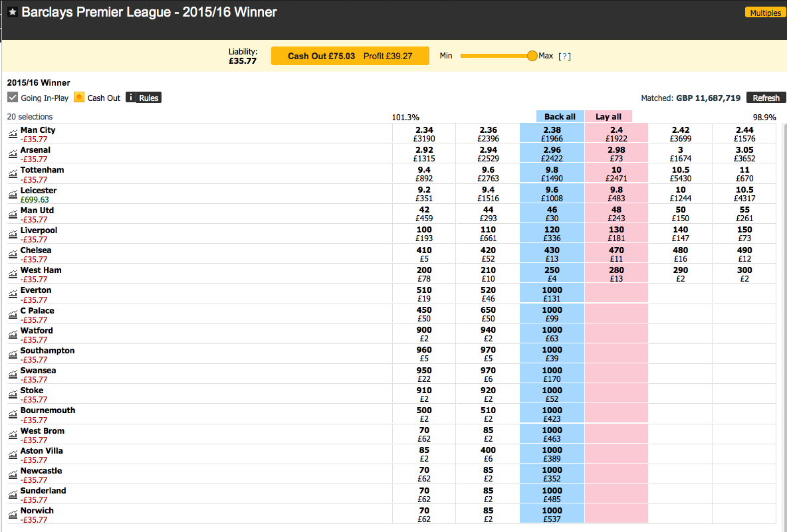The height and width of the screenshot is (532, 787).
Task: Back Arsenal at 2.96
Action: click(x=552, y=154)
